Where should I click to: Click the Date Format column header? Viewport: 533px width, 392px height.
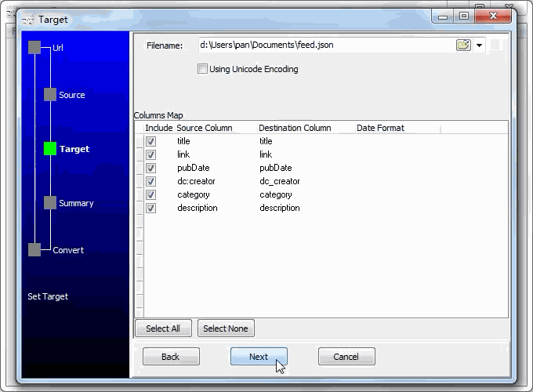(x=380, y=128)
